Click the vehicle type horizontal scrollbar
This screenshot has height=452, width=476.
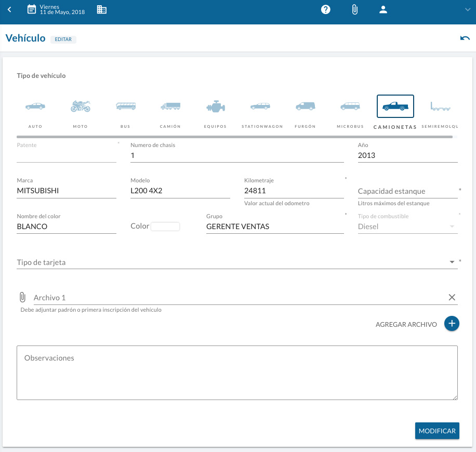click(234, 137)
